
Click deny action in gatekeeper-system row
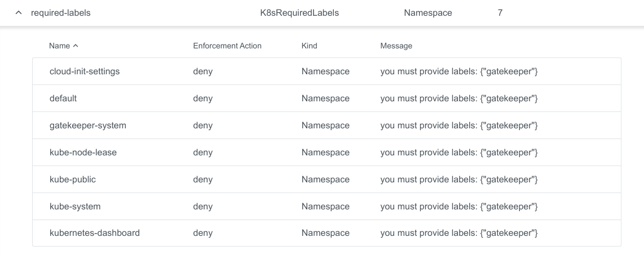pyautogui.click(x=202, y=126)
